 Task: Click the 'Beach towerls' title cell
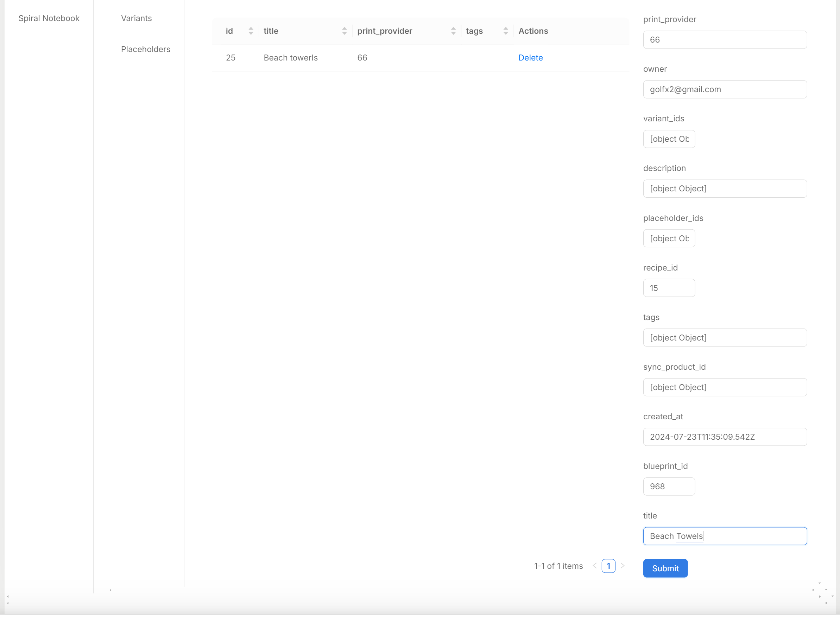click(291, 58)
